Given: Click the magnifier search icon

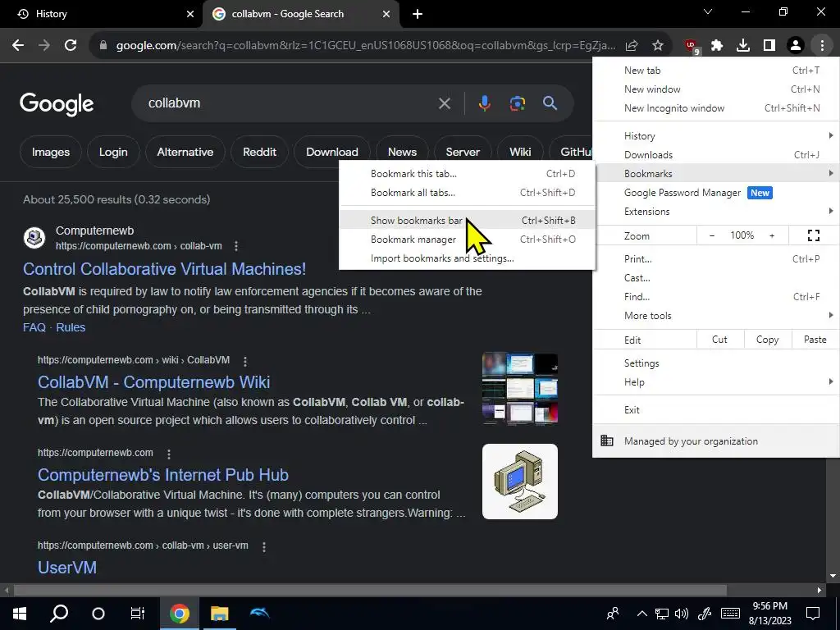Looking at the screenshot, I should (x=550, y=103).
